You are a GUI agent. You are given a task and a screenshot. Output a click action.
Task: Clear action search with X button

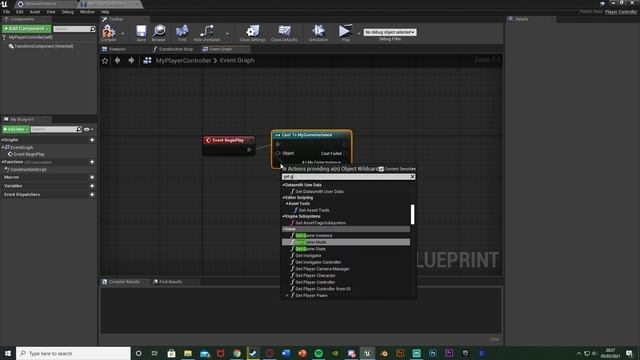tap(412, 177)
